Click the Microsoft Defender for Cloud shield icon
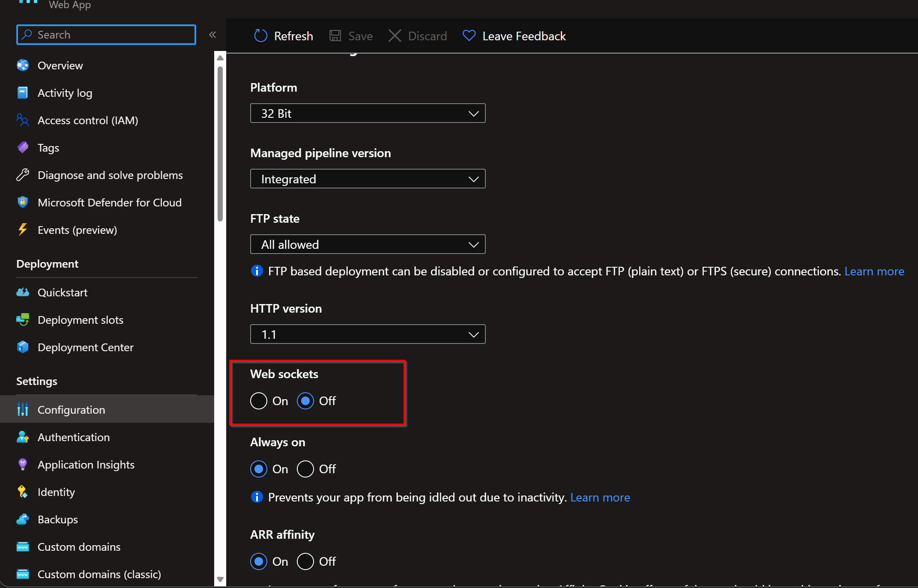Image resolution: width=918 pixels, height=588 pixels. [x=23, y=203]
